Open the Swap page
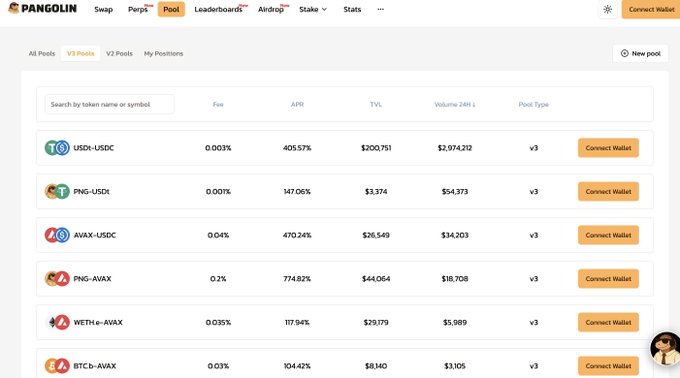The image size is (680, 378). pyautogui.click(x=104, y=10)
